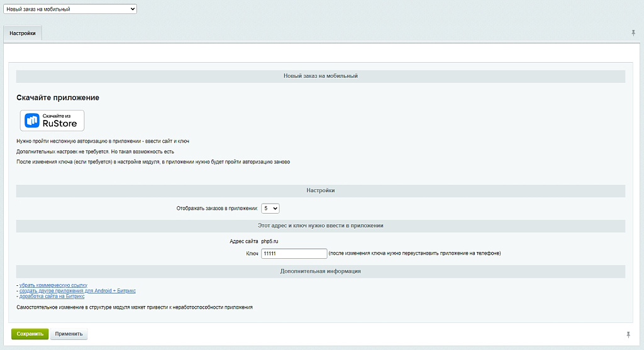The height and width of the screenshot is (350, 644).
Task: Click the gray Настройки section header bar
Action: 321,190
